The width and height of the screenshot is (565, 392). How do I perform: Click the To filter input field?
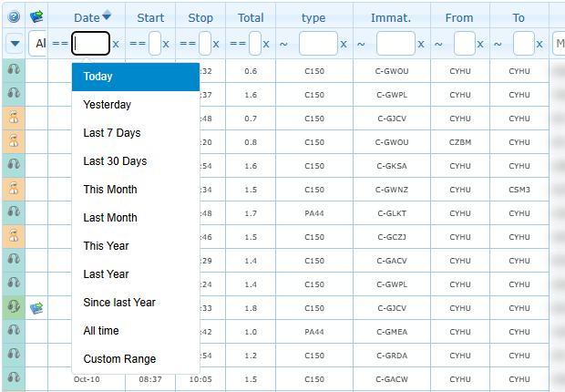pos(524,43)
